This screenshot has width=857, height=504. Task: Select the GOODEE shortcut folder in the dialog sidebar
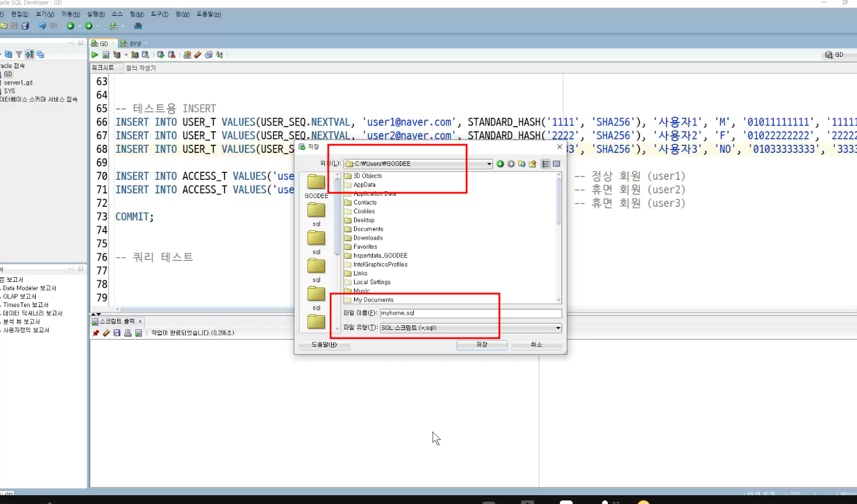[316, 186]
